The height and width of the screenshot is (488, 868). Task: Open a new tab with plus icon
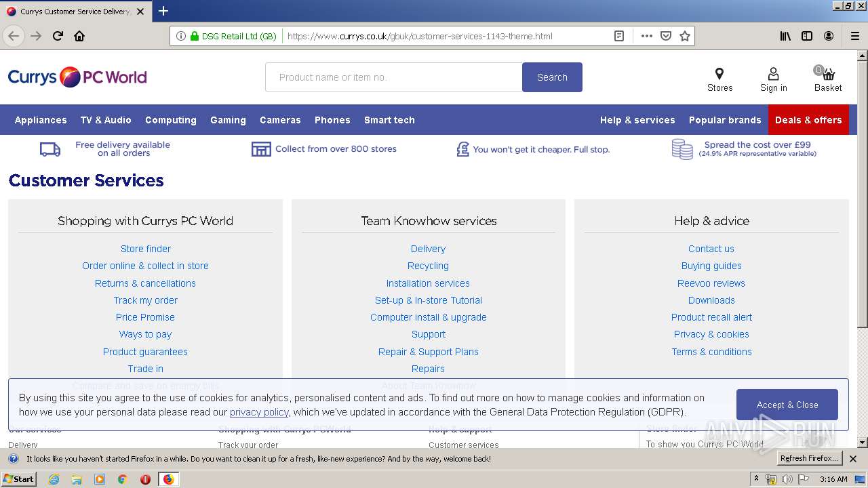(x=163, y=11)
